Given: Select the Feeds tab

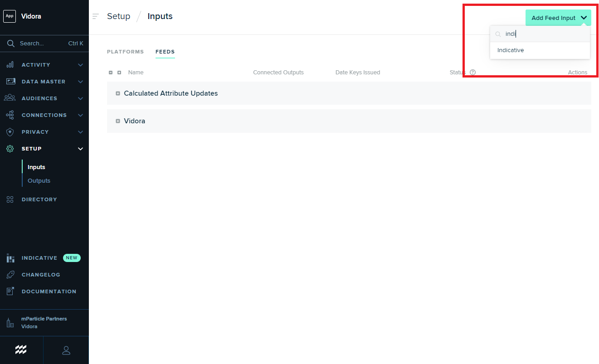Looking at the screenshot, I should (x=165, y=52).
